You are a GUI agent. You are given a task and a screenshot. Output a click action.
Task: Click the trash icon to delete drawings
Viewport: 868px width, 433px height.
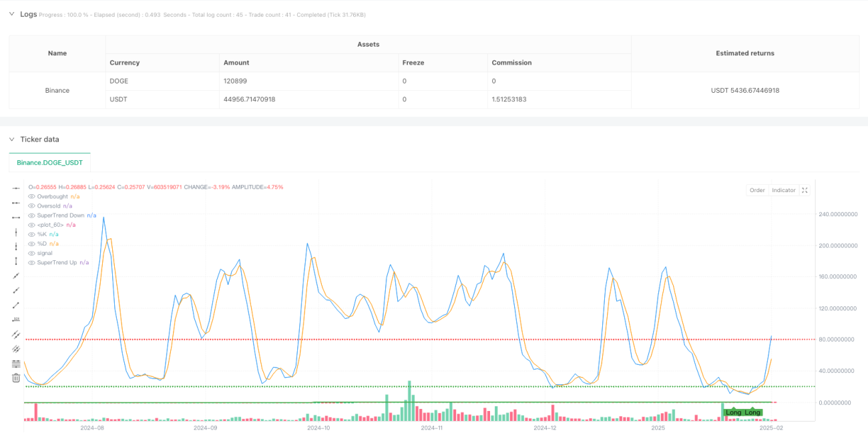pyautogui.click(x=16, y=378)
